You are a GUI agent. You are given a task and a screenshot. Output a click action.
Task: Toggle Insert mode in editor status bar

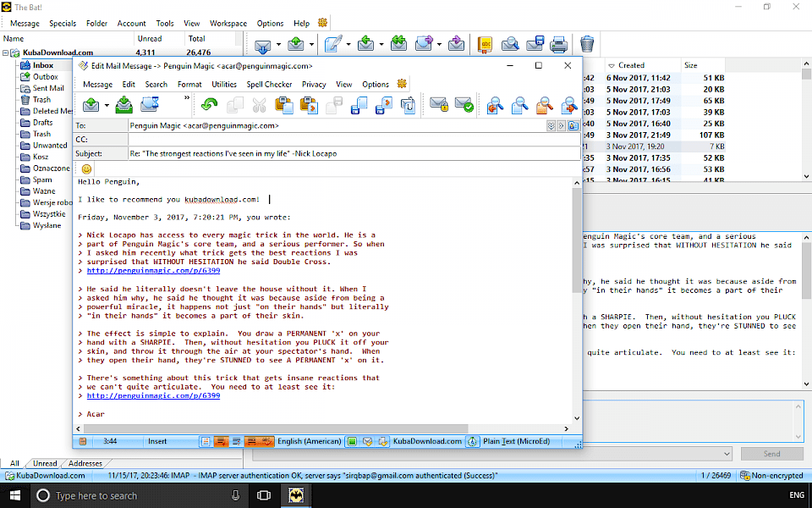pyautogui.click(x=157, y=442)
